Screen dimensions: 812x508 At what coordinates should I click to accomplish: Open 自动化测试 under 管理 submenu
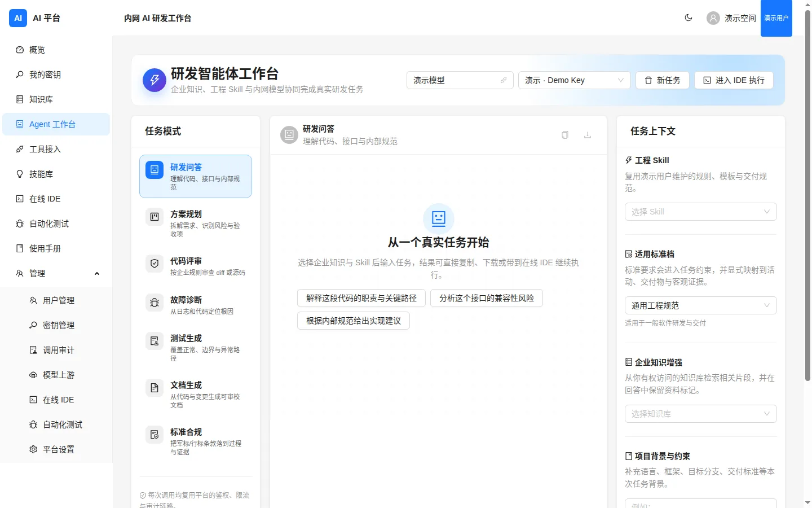point(56,424)
